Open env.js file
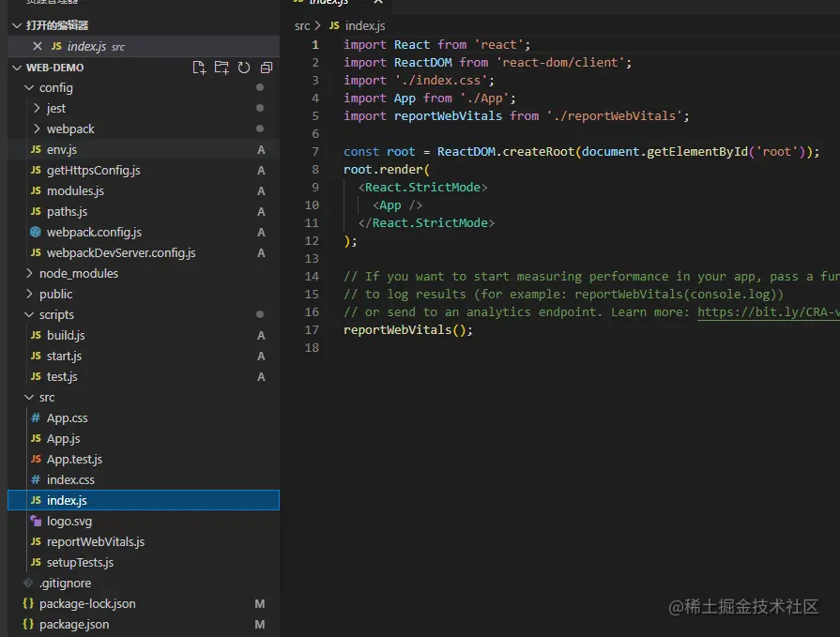 click(144, 149)
